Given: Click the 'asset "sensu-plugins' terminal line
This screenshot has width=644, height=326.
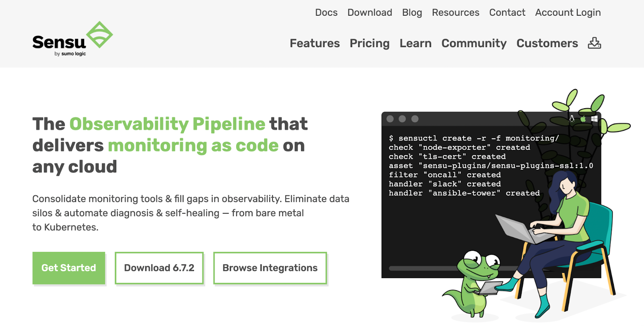Looking at the screenshot, I should point(491,165).
